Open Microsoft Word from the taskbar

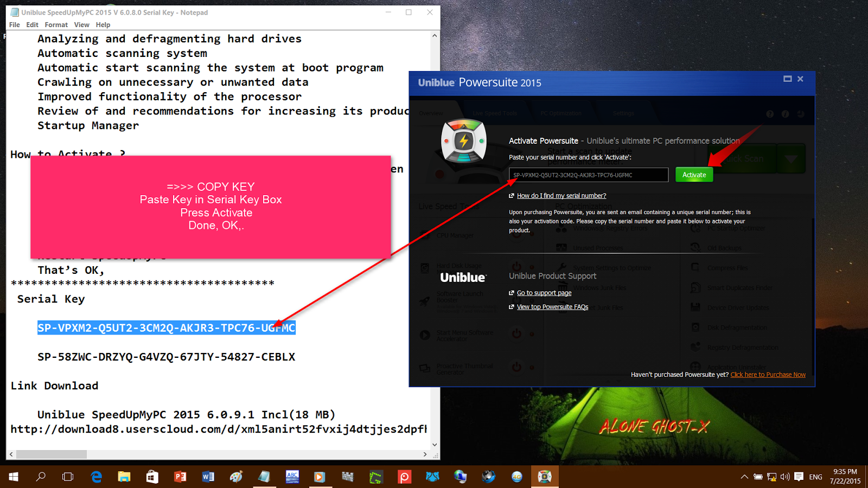click(208, 477)
